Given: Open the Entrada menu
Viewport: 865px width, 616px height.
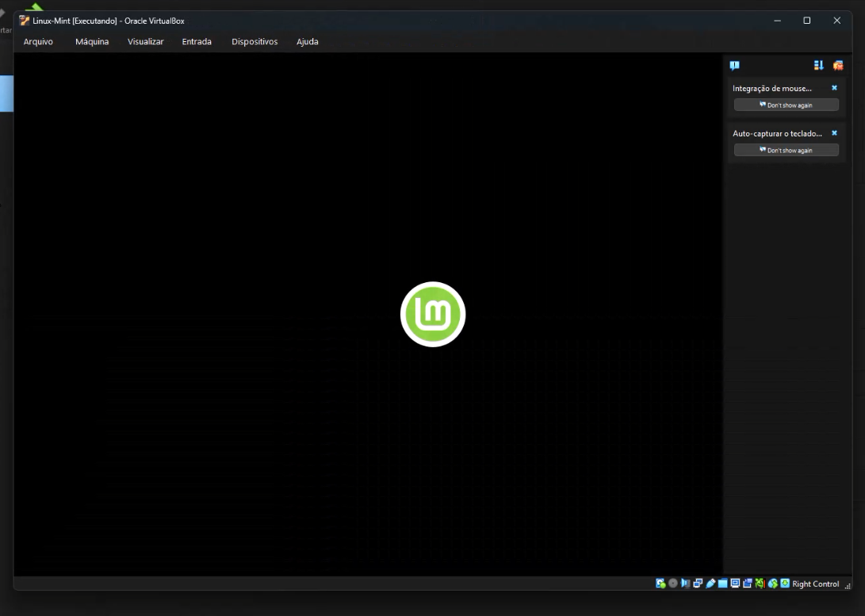Looking at the screenshot, I should [197, 41].
